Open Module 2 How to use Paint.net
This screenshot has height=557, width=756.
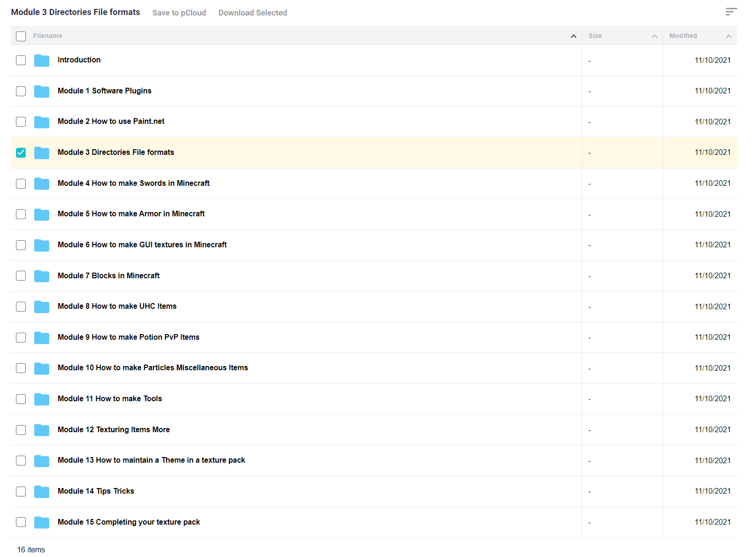[111, 121]
